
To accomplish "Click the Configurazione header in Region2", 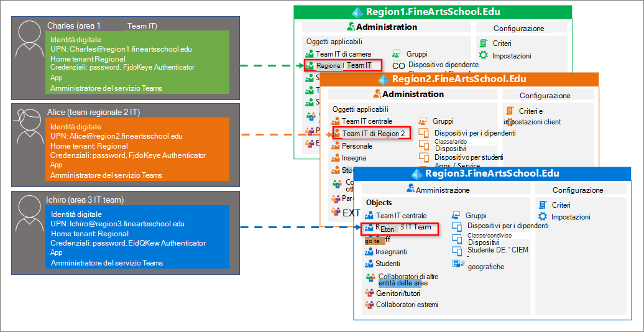I will tap(545, 95).
